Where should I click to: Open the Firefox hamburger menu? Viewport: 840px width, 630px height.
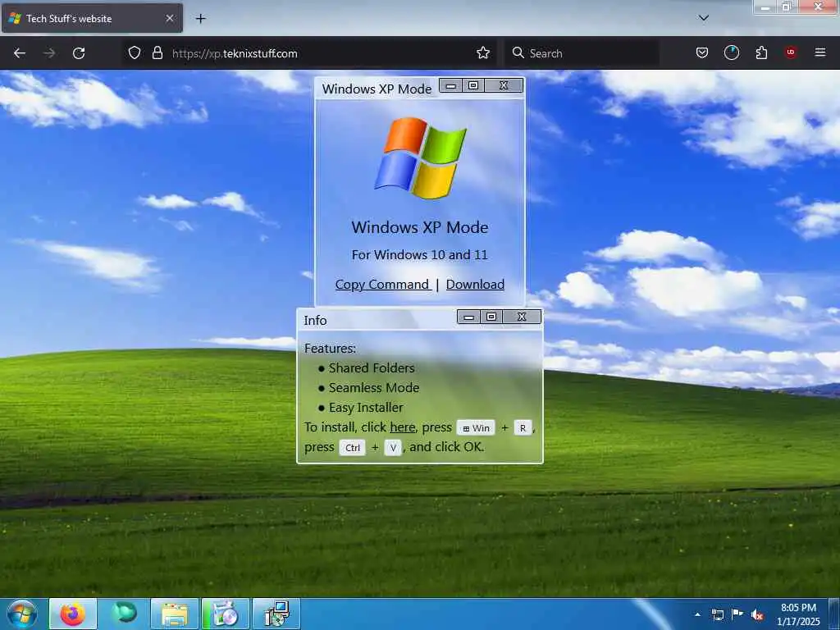[820, 52]
